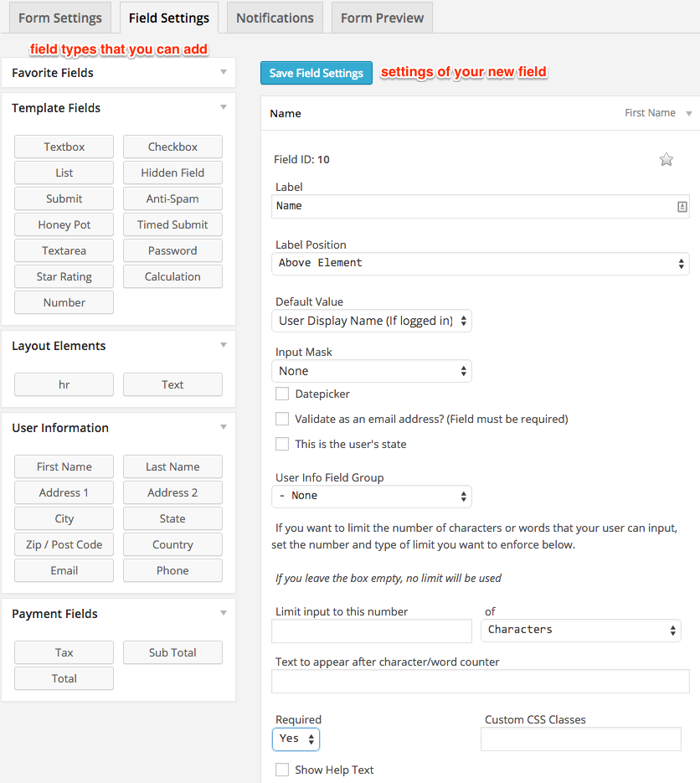Screen dimensions: 700x783
Task: Open the Default Value dropdown
Action: point(372,321)
